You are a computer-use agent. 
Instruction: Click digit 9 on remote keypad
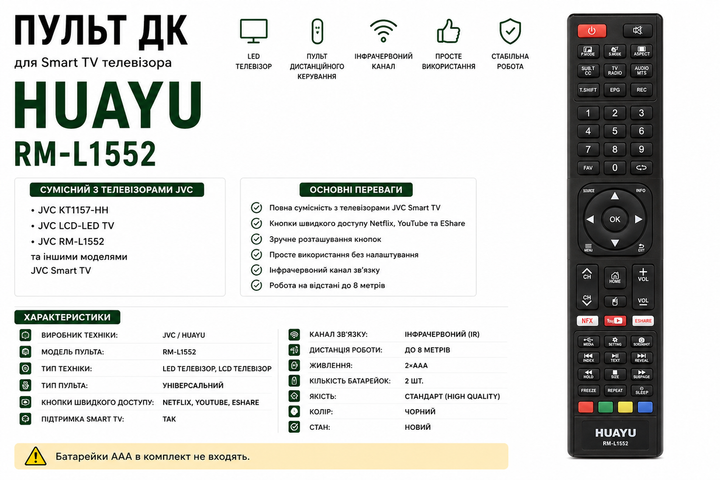641,149
